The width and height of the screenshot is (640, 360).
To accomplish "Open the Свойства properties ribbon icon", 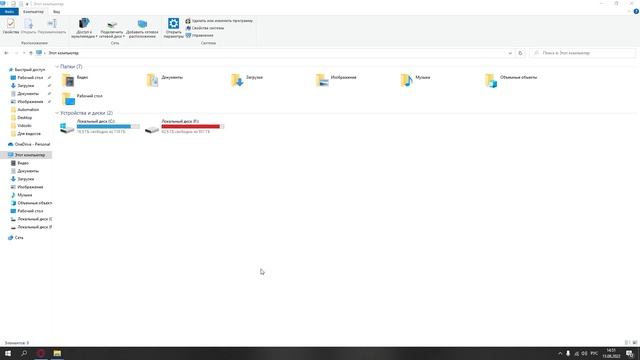I will [x=11, y=26].
